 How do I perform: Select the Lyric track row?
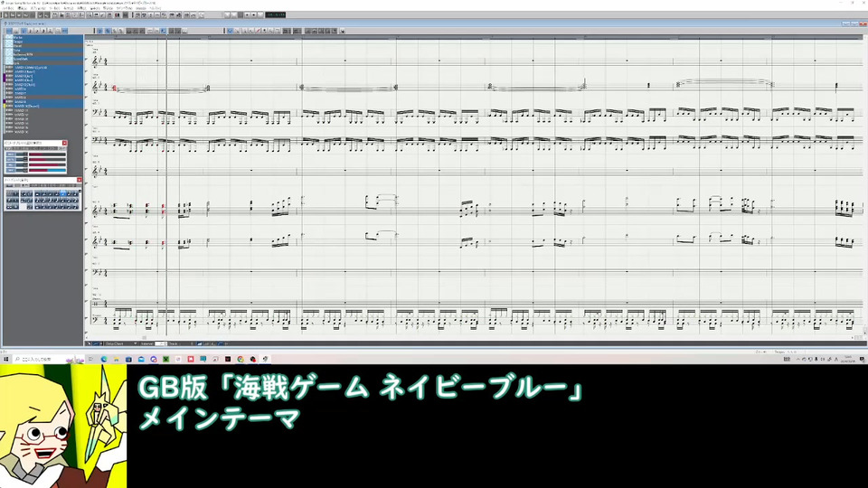point(44,63)
